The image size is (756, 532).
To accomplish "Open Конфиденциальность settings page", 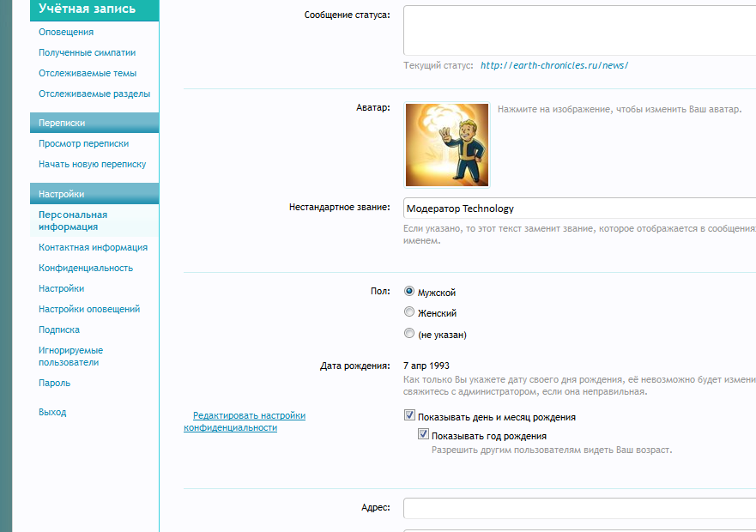I will [x=85, y=269].
